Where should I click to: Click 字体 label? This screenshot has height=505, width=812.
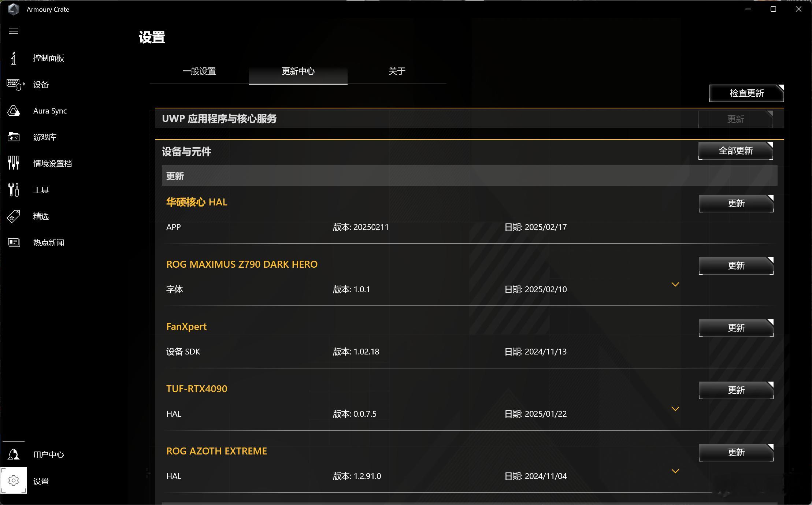click(174, 289)
